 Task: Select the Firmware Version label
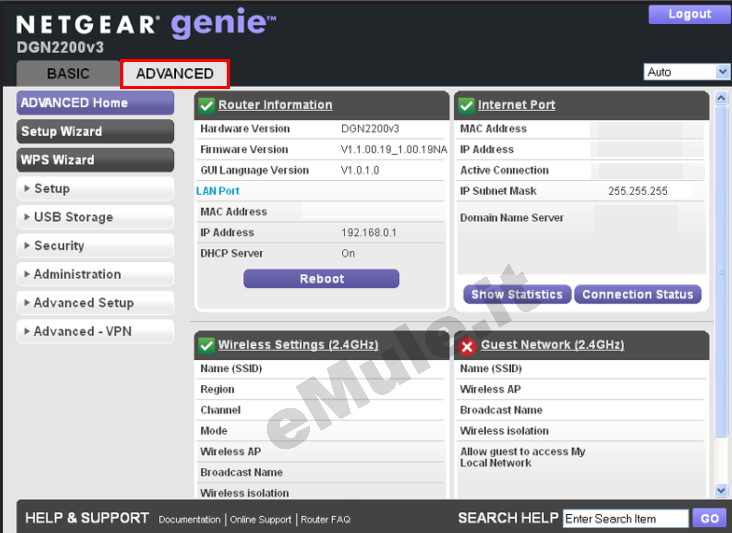pos(244,149)
